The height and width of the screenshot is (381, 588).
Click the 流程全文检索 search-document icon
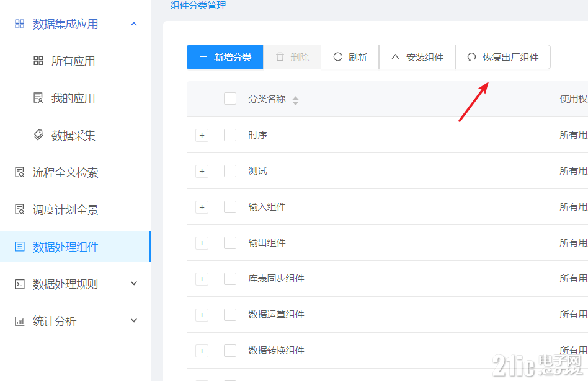[x=19, y=172]
